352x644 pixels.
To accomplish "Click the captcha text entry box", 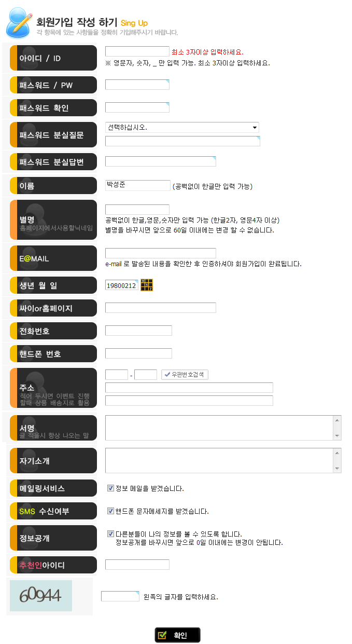I will 120,596.
